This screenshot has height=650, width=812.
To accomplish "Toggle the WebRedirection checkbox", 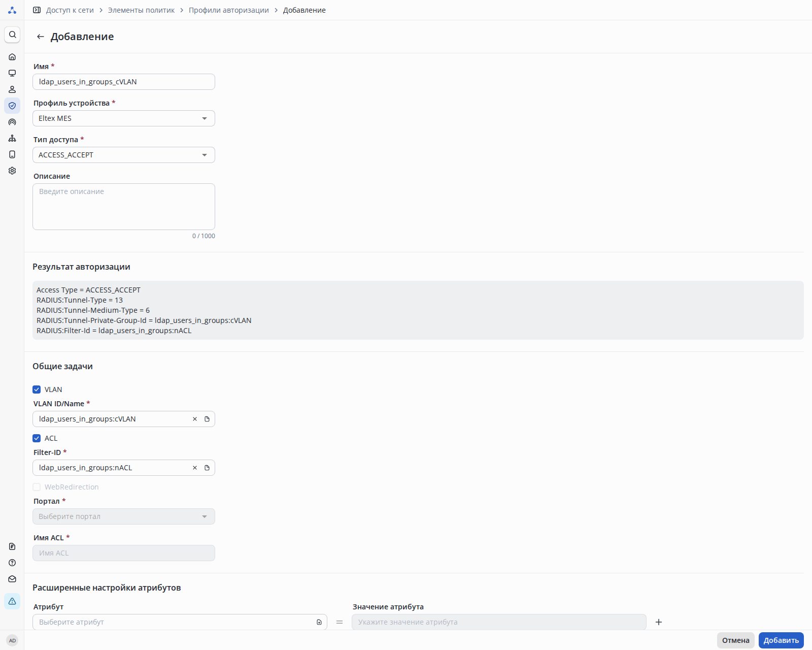I will pos(37,487).
